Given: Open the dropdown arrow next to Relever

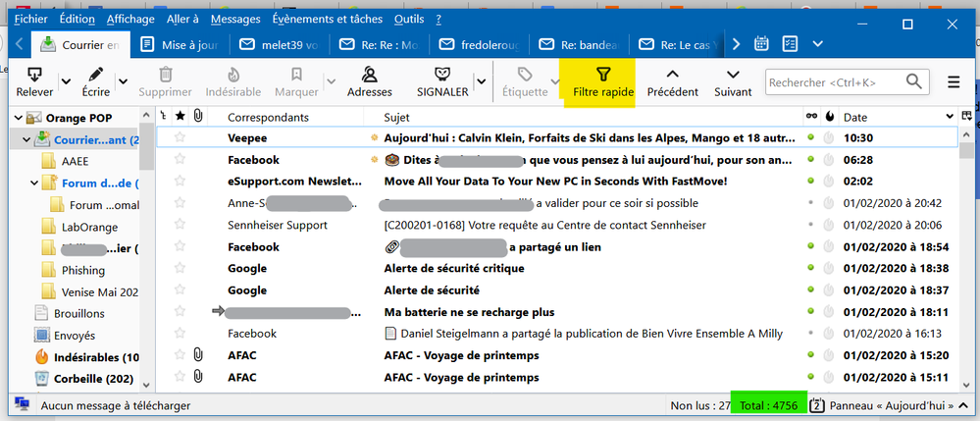Looking at the screenshot, I should click(x=67, y=82).
